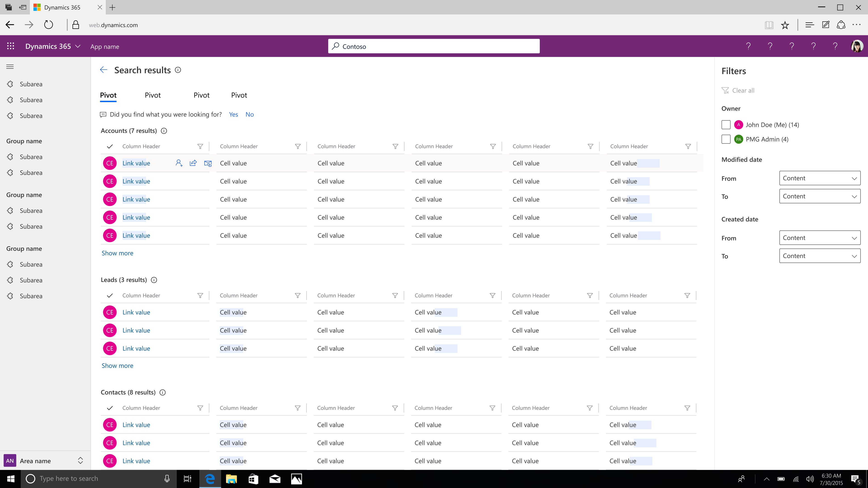Viewport: 868px width, 488px height.
Task: Click Yes on the feedback prompt
Action: coord(233,114)
